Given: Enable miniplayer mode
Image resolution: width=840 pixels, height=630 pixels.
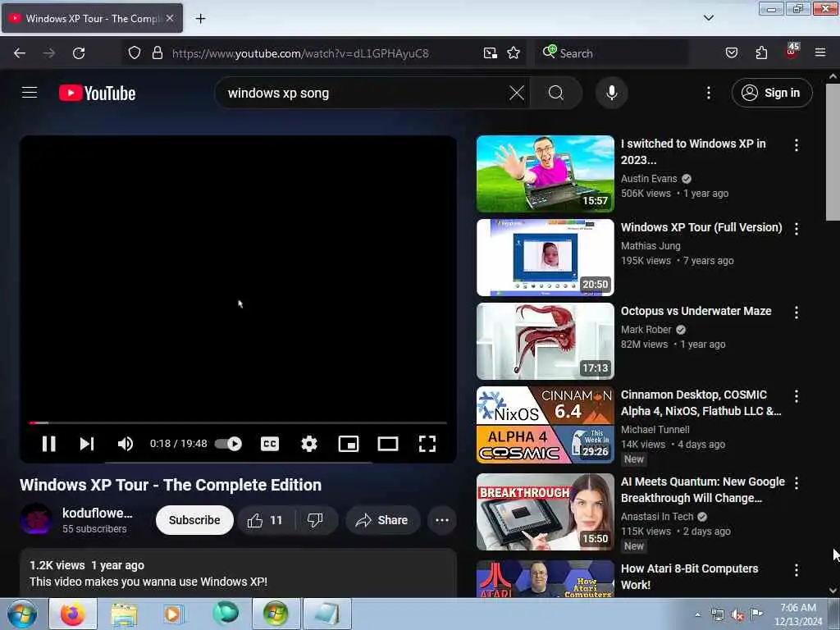Looking at the screenshot, I should point(349,444).
